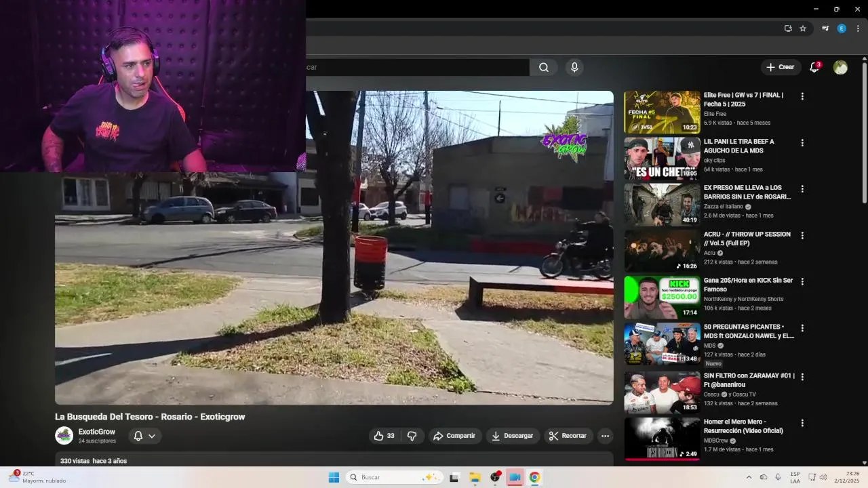Open 50 PREGUNTAS PICANTES MDS thumbnail

tap(662, 344)
